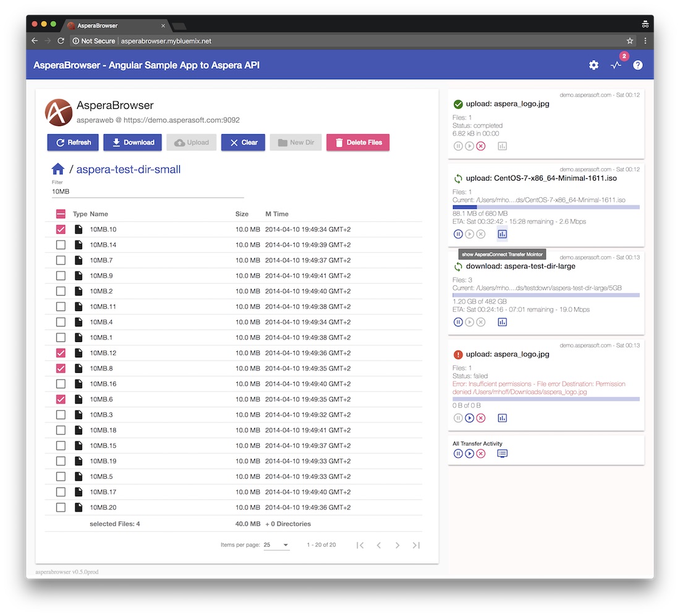The height and width of the screenshot is (616, 680).
Task: Remove the failed aspera_logo.jpg upload
Action: (480, 417)
